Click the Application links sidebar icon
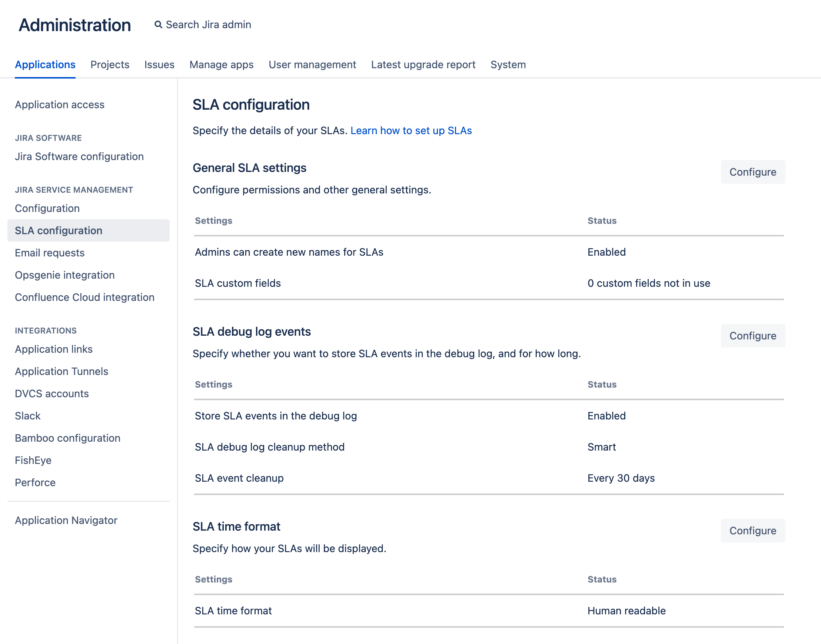This screenshot has height=644, width=821. click(53, 349)
